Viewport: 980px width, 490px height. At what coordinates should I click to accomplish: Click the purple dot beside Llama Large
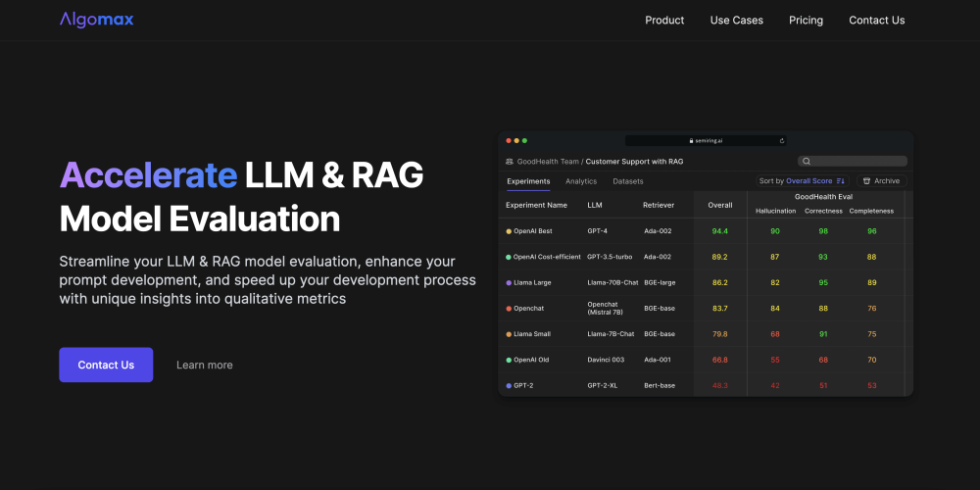tap(509, 282)
